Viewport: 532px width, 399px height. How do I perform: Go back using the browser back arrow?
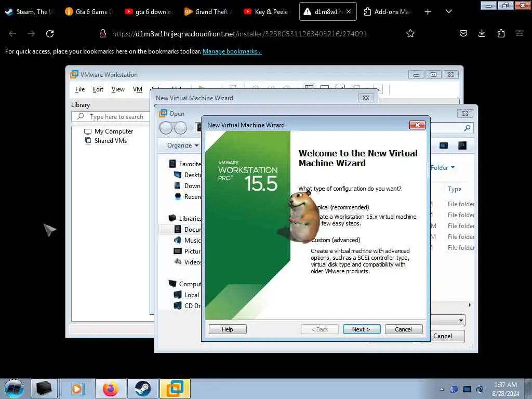(12, 34)
